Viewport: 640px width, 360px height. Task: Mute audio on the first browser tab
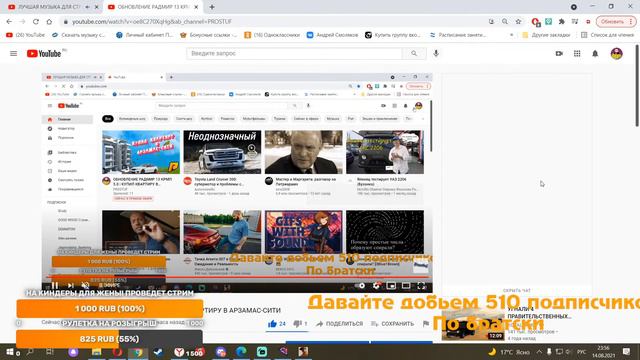pos(87,7)
